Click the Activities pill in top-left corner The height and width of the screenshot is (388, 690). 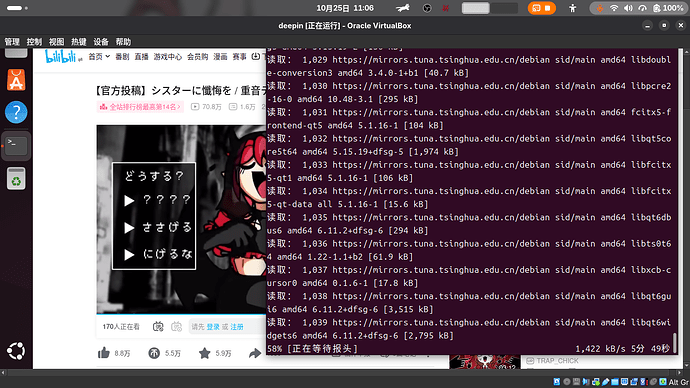coord(17,8)
